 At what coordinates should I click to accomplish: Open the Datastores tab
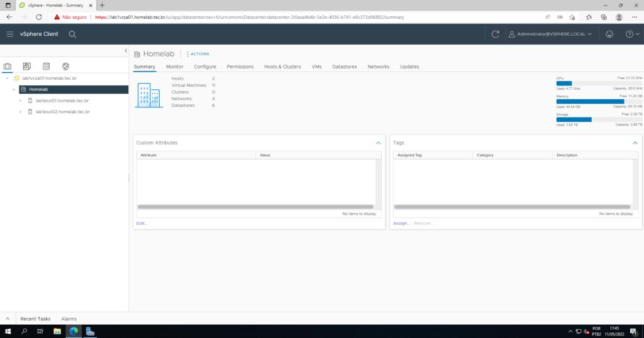click(x=344, y=67)
